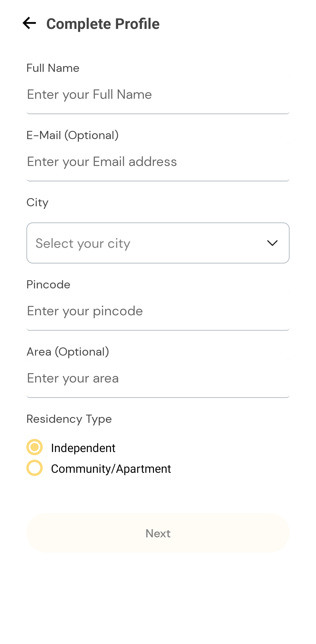Image resolution: width=316 pixels, height=644 pixels.
Task: Tap the "Enter your pincode" field
Action: click(158, 311)
